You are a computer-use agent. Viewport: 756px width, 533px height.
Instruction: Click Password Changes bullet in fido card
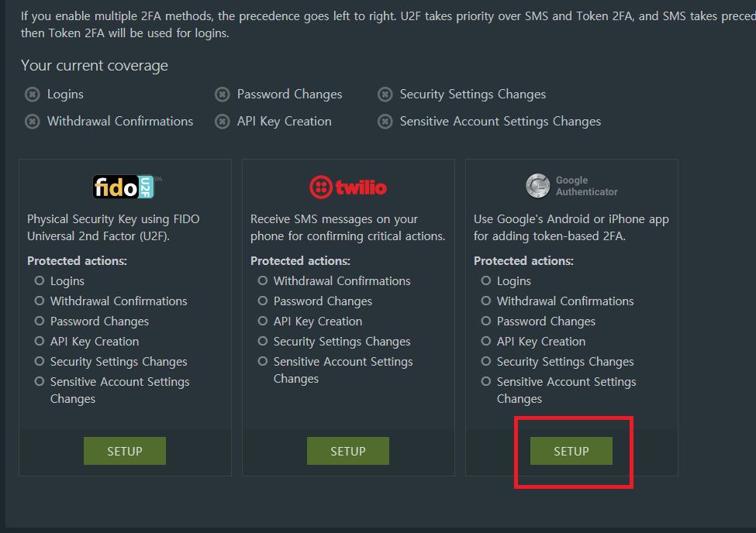40,321
